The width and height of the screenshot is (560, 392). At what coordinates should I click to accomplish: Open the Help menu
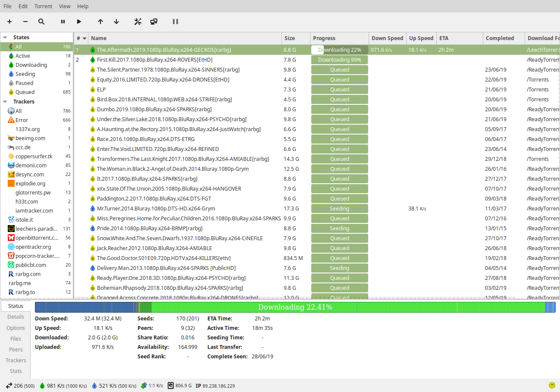tap(83, 6)
